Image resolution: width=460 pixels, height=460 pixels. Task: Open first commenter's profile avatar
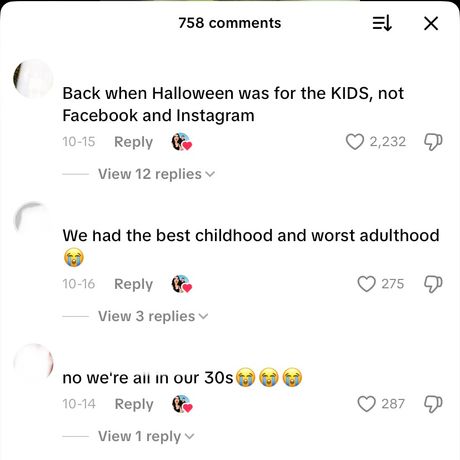[x=33, y=79]
